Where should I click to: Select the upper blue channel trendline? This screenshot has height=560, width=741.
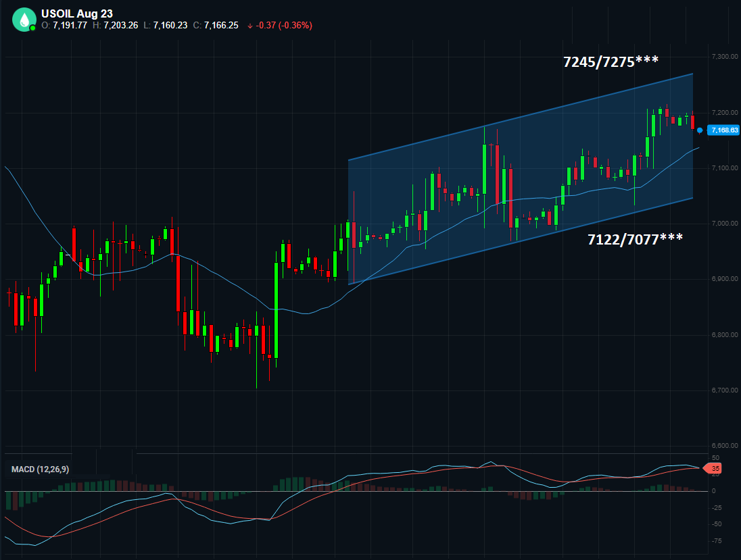click(521, 117)
